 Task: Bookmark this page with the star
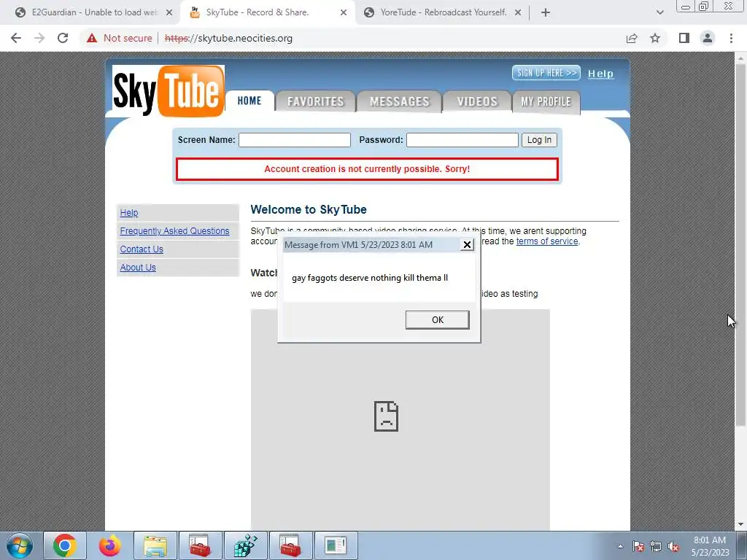tap(655, 38)
